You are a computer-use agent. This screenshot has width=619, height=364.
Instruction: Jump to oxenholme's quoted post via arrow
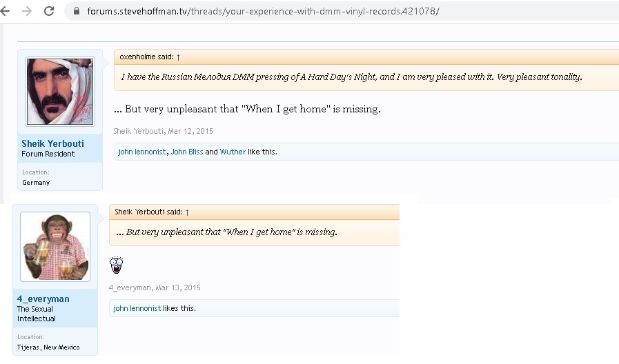[x=179, y=57]
